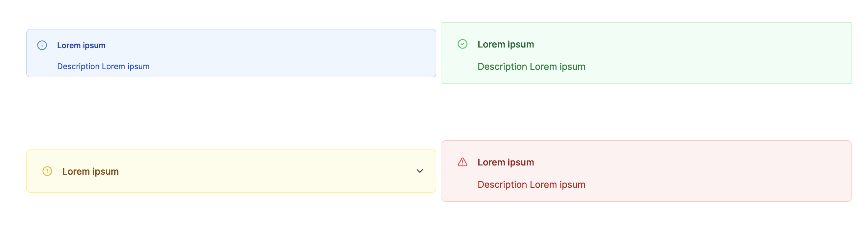
Task: Click the check-circle icon of the success banner
Action: (x=463, y=44)
